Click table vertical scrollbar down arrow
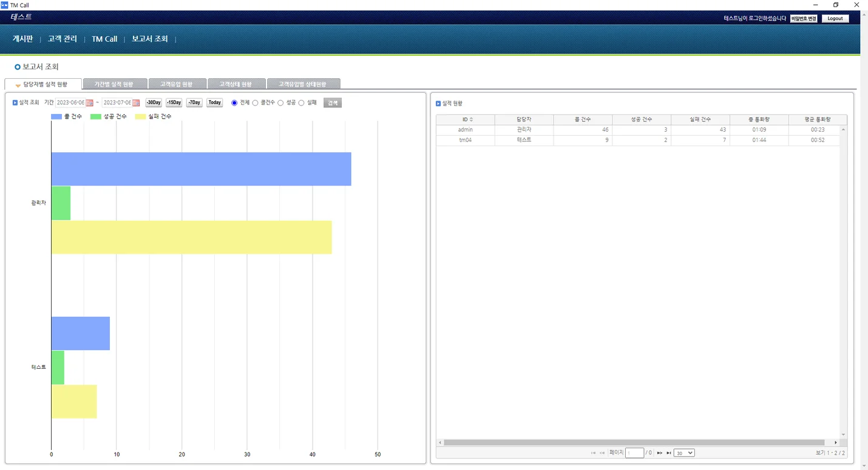 point(843,435)
